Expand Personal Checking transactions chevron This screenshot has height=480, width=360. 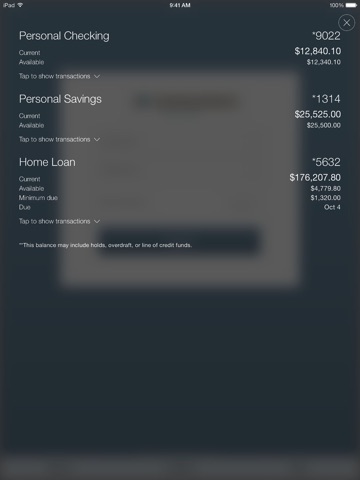click(x=97, y=76)
